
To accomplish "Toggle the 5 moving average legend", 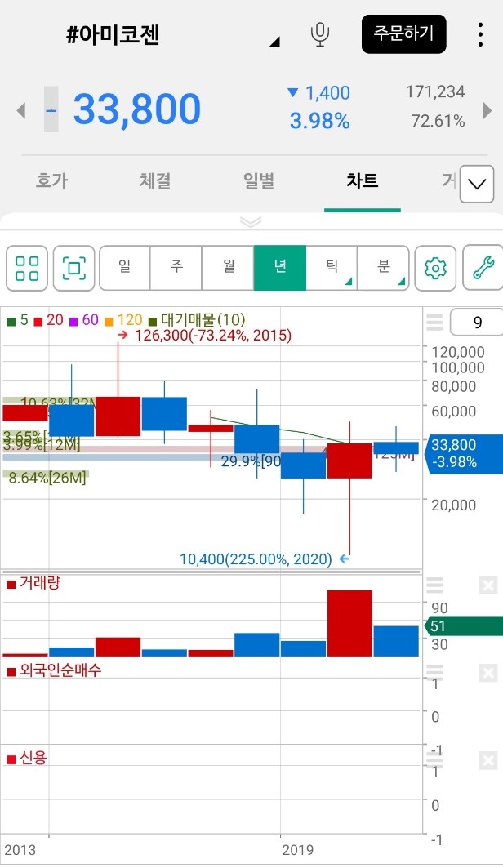I will click(x=18, y=320).
